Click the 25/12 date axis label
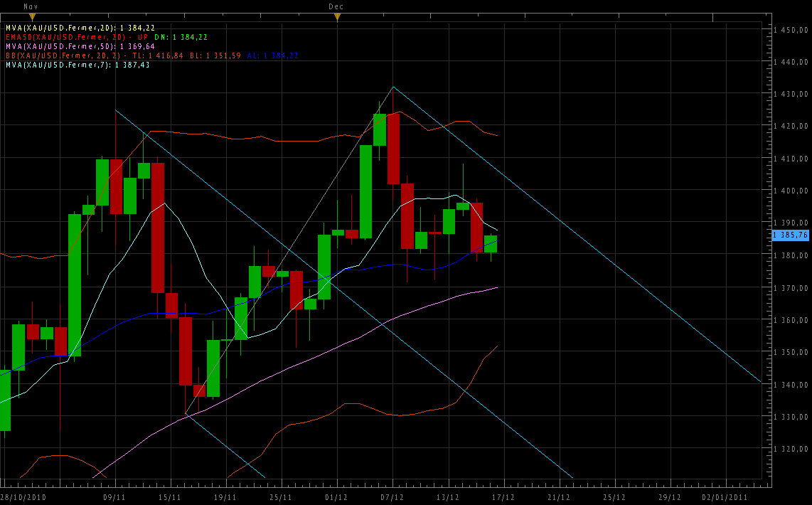This screenshot has width=812, height=505. click(x=614, y=497)
